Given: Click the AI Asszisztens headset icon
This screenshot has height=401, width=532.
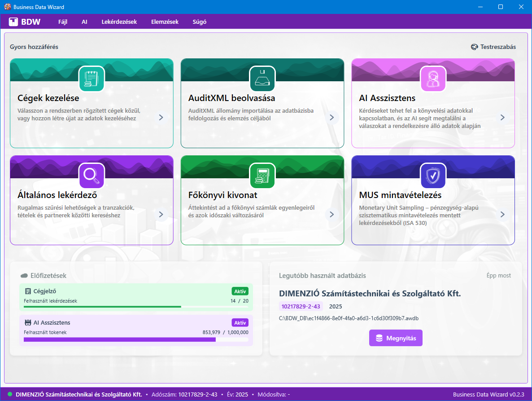Looking at the screenshot, I should point(433,79).
